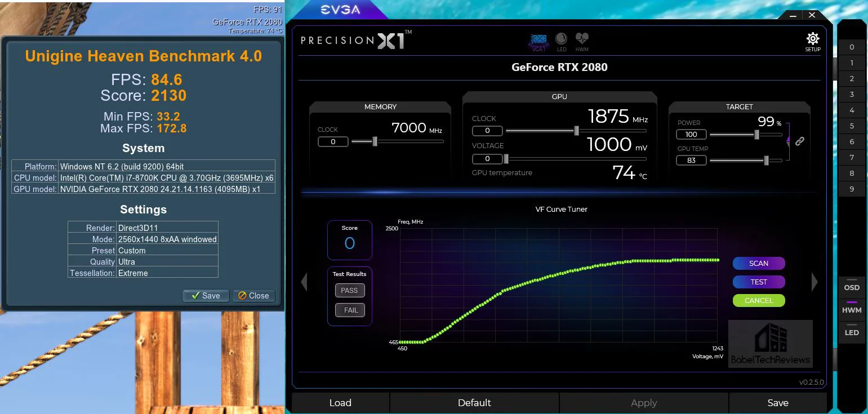The width and height of the screenshot is (868, 414).
Task: Select profile slot 1
Action: click(x=852, y=63)
